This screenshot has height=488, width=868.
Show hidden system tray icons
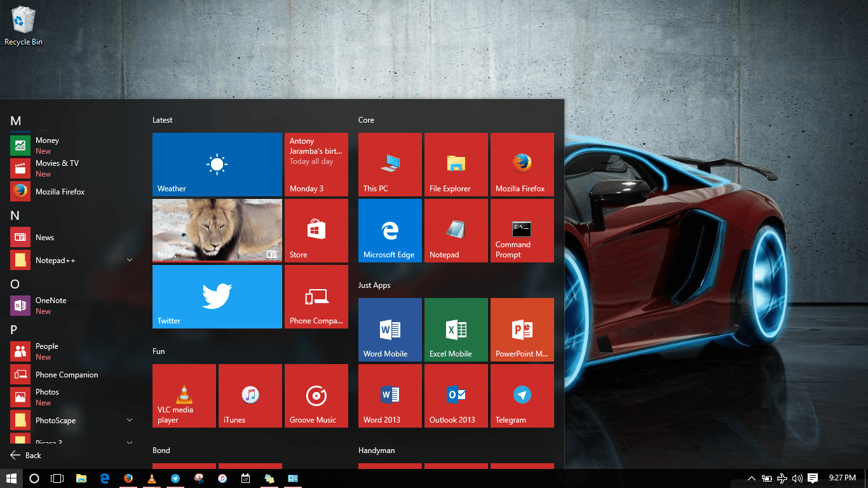coord(752,478)
